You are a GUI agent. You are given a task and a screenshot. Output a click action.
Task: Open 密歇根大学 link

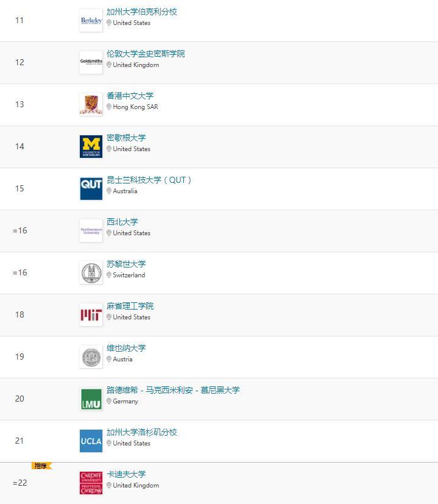pos(126,138)
